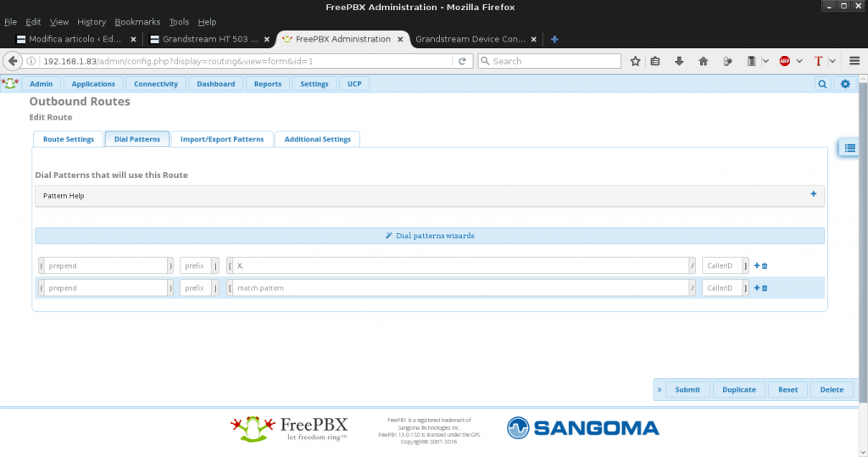Expand the action bar with the double-arrow
This screenshot has width=868, height=457.
pos(659,390)
